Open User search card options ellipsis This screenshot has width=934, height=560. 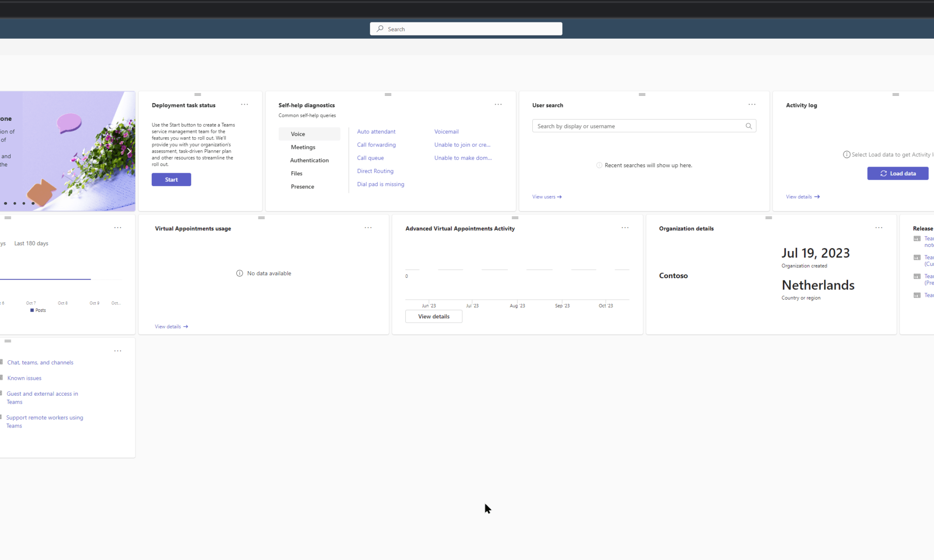[x=751, y=105]
